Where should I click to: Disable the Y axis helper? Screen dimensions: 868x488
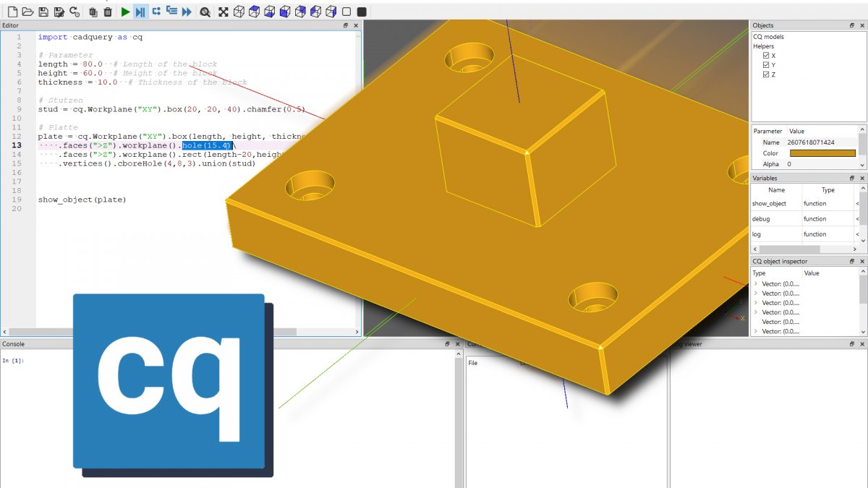pos(765,64)
